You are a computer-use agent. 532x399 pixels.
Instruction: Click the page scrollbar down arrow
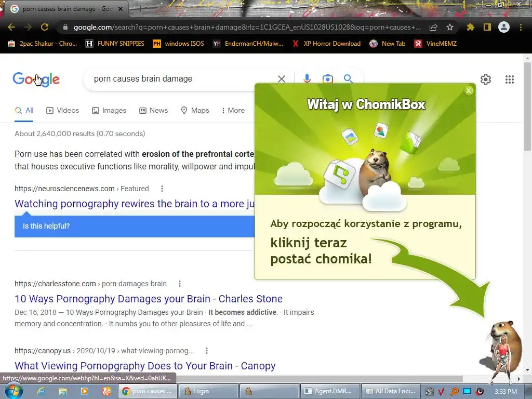[x=527, y=370]
